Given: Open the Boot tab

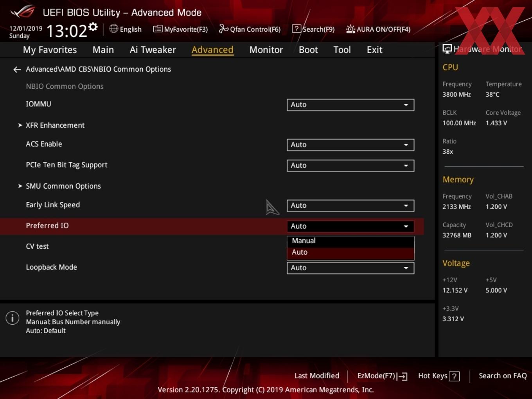Looking at the screenshot, I should coord(308,50).
